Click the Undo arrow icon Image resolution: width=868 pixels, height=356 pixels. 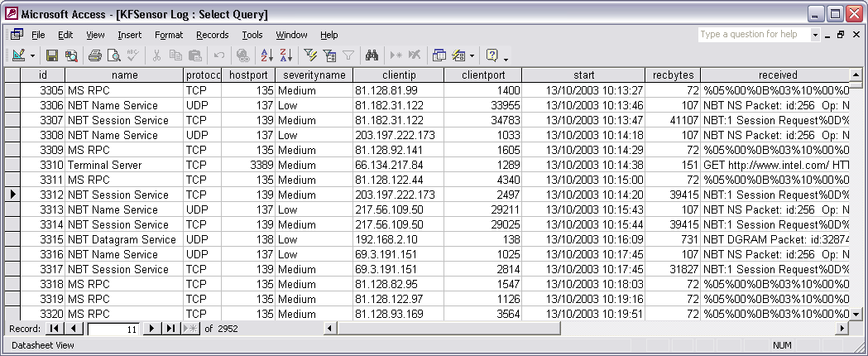[219, 55]
